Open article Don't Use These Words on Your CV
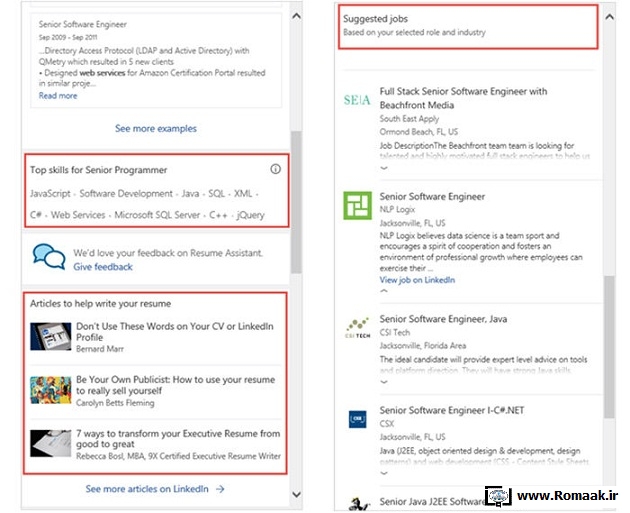This screenshot has height=513, width=630. coord(175,331)
